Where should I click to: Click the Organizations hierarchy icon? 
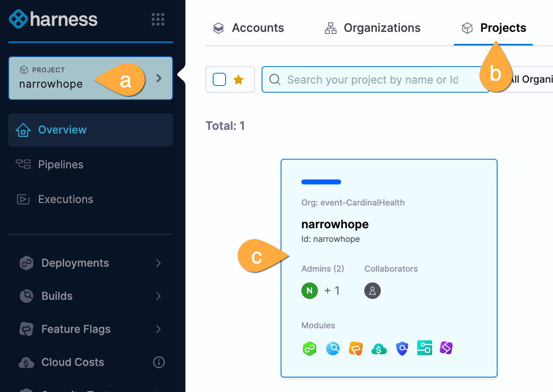point(331,28)
